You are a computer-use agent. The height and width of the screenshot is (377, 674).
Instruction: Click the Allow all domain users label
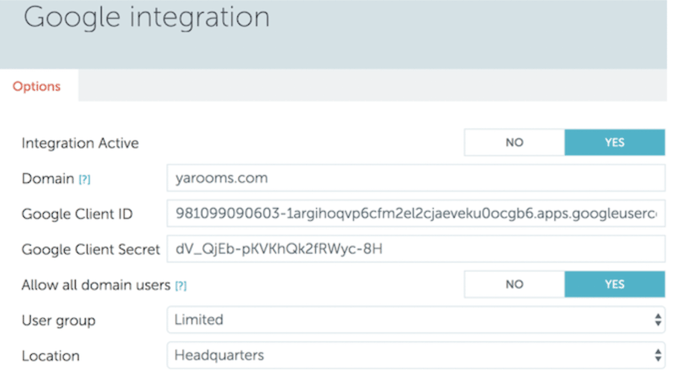pyautogui.click(x=96, y=285)
